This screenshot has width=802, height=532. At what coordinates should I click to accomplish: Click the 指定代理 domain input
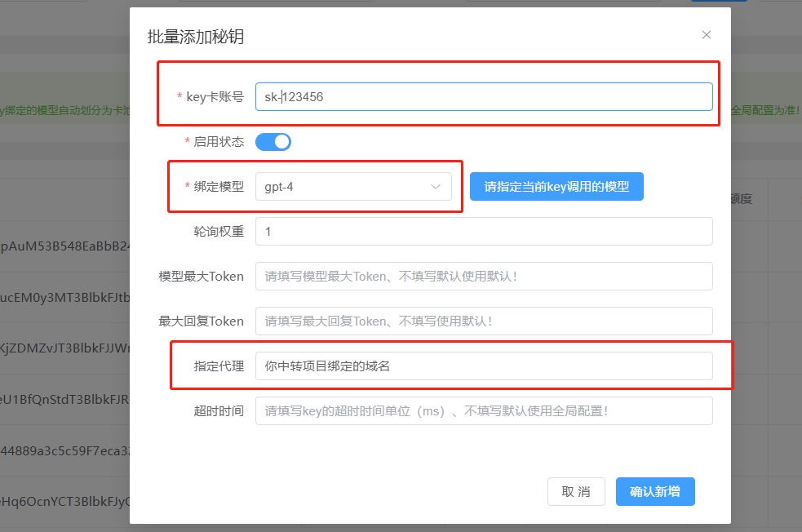click(x=484, y=366)
